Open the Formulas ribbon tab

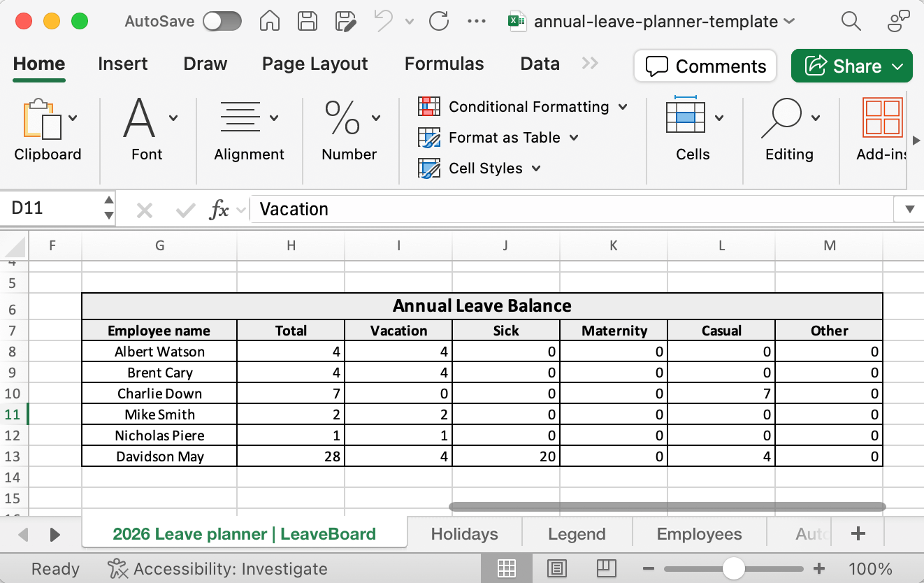pyautogui.click(x=444, y=64)
